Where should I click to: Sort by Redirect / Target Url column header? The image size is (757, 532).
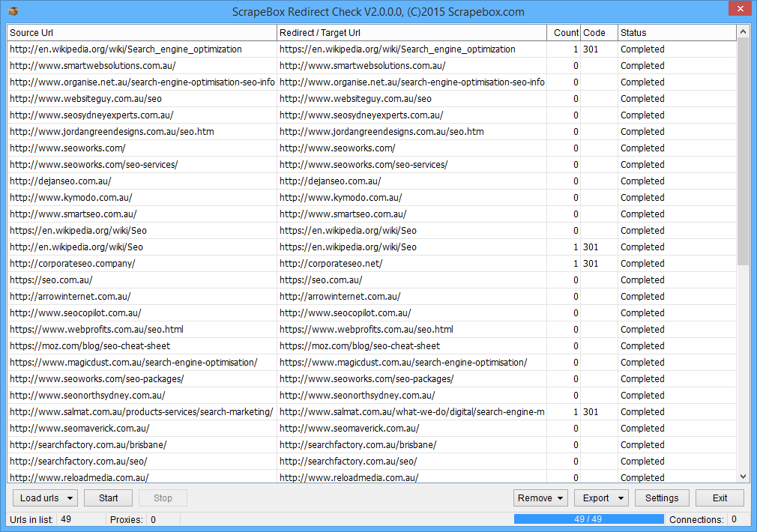pos(411,33)
